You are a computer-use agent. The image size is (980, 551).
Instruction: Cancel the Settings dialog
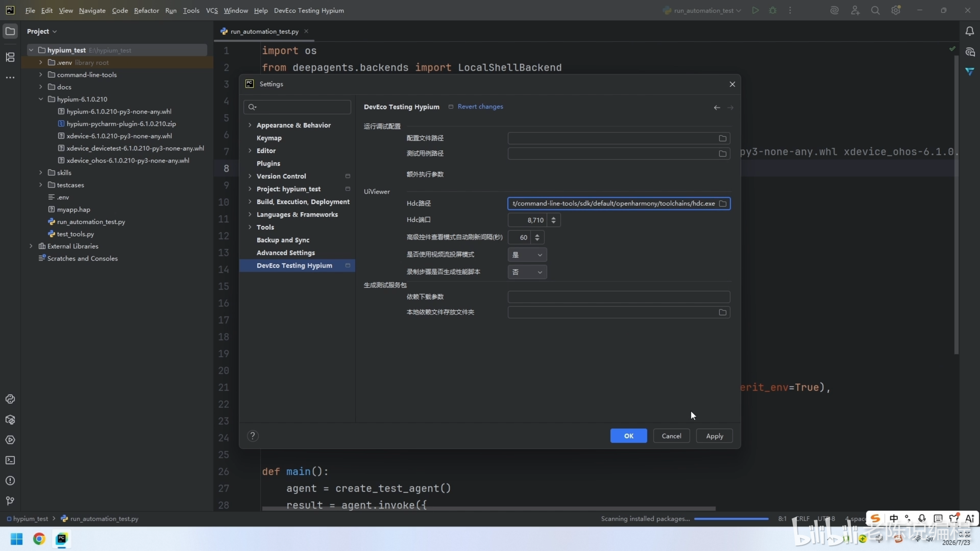[x=671, y=436]
